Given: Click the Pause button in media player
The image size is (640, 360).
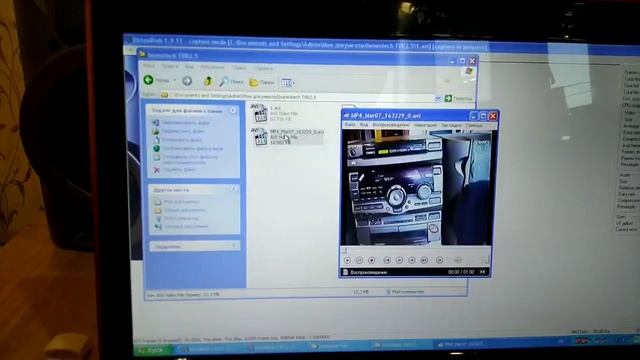Looking at the screenshot, I should click(359, 260).
